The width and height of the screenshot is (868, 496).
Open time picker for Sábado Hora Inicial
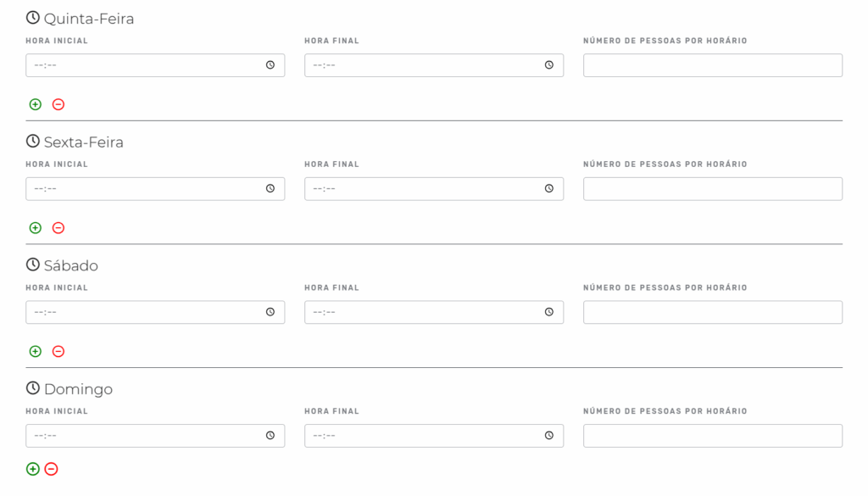tap(270, 312)
